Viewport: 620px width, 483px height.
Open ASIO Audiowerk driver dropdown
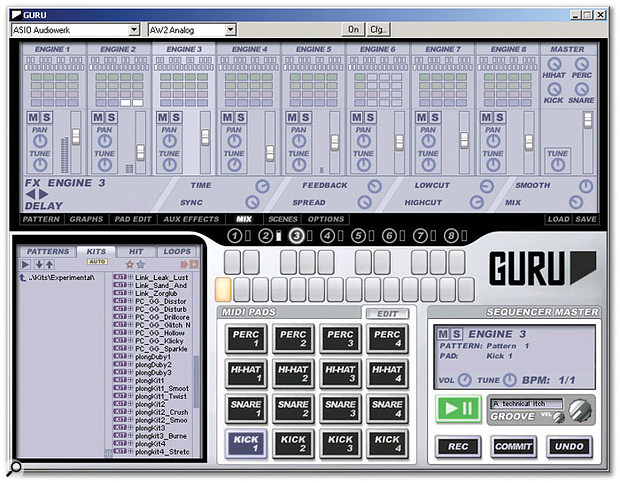pos(134,30)
